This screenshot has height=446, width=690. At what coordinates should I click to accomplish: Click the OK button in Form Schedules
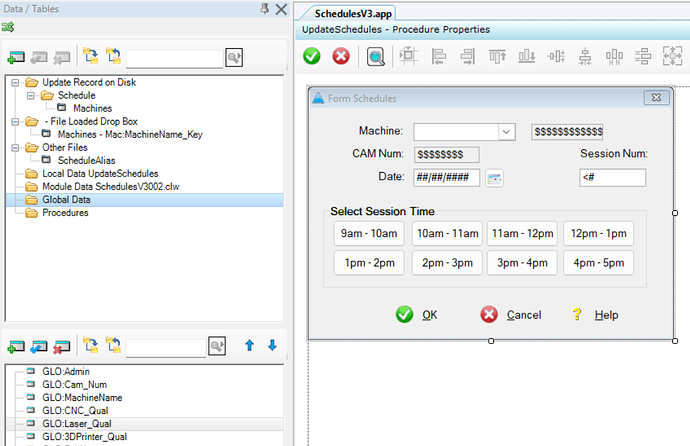[x=416, y=315]
